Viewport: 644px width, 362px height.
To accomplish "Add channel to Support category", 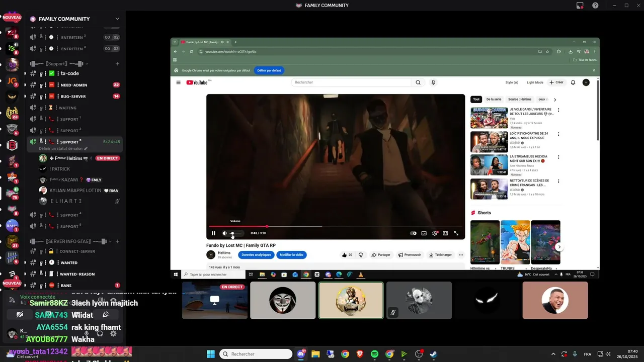I will tap(117, 64).
